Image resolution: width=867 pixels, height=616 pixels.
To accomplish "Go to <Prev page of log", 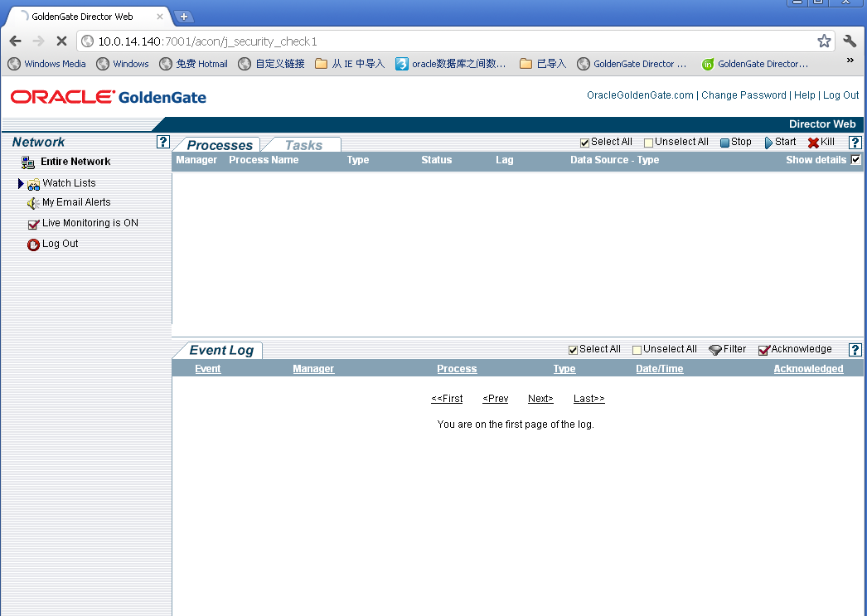I will pos(496,399).
